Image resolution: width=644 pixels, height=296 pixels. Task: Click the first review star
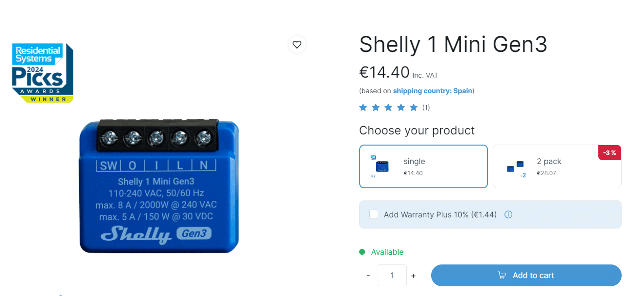(363, 107)
